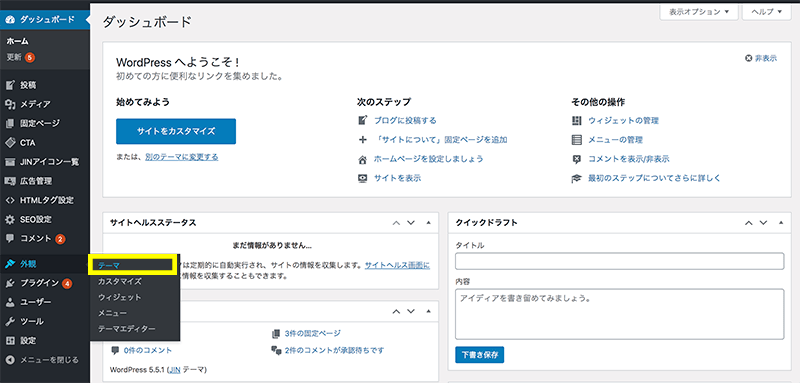800x383 pixels.
Task: Click the widgets icon beside ウィジェットの管理
Action: pyautogui.click(x=577, y=121)
